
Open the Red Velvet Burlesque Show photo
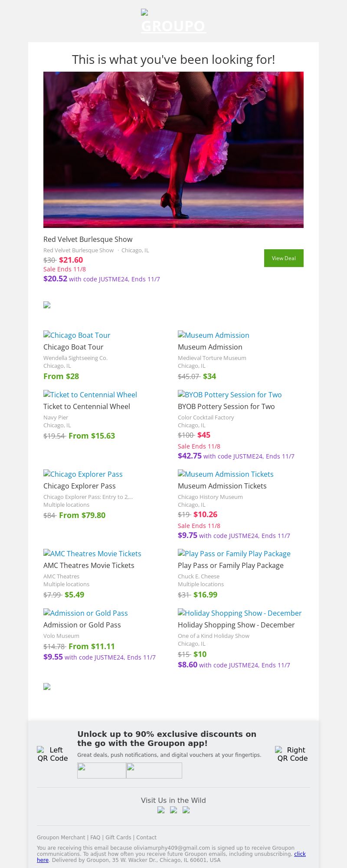click(173, 150)
